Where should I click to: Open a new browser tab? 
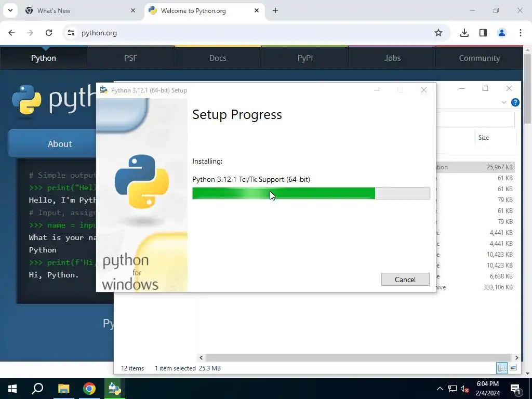point(275,10)
